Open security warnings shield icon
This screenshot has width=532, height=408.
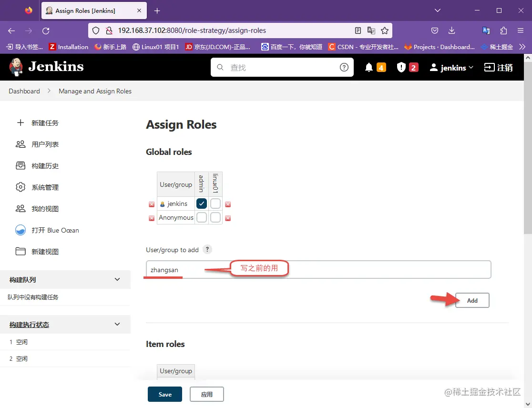click(401, 68)
